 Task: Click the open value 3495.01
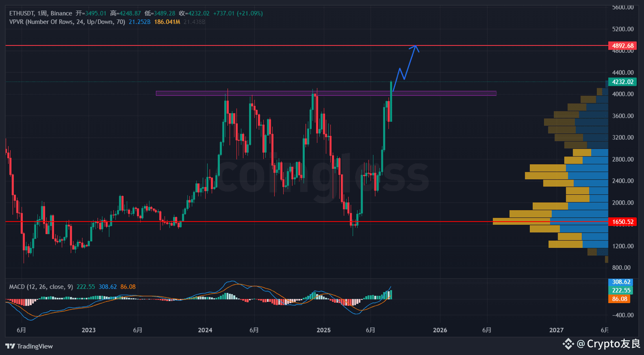[95, 13]
